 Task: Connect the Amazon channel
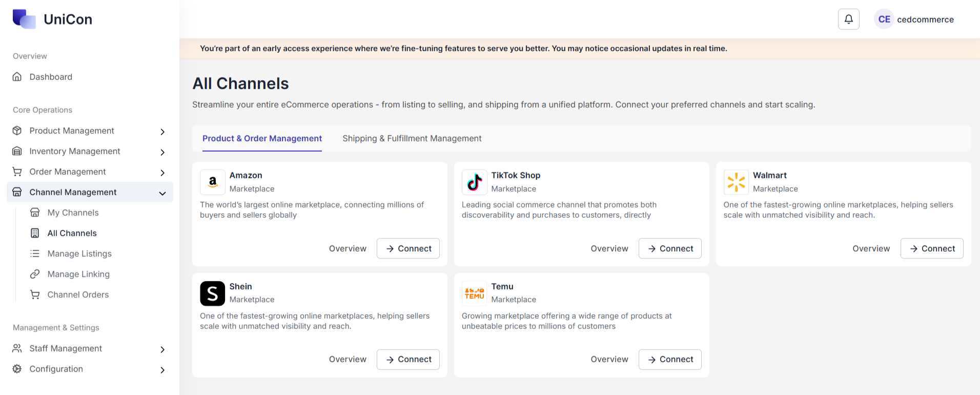[x=408, y=248]
